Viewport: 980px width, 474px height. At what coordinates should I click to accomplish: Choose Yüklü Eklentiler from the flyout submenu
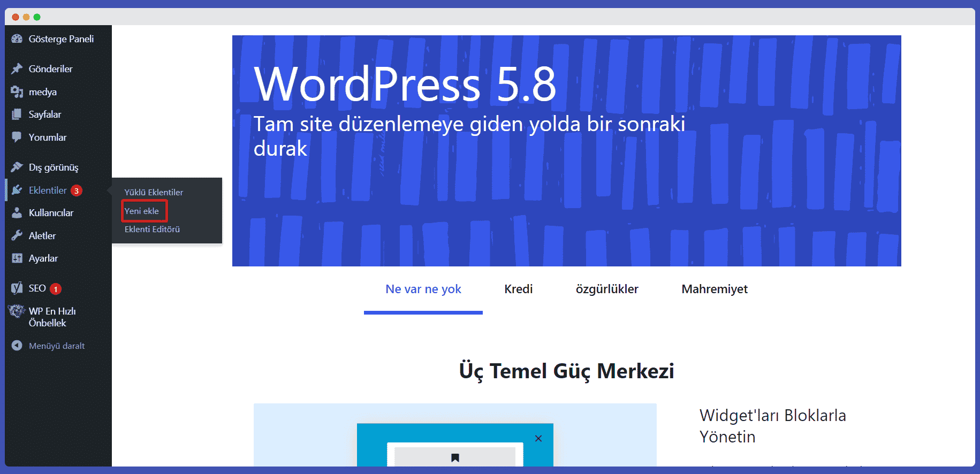[154, 192]
